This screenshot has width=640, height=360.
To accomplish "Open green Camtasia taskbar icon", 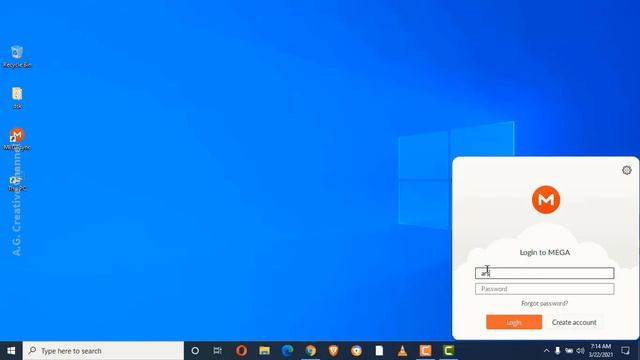I will tap(449, 351).
